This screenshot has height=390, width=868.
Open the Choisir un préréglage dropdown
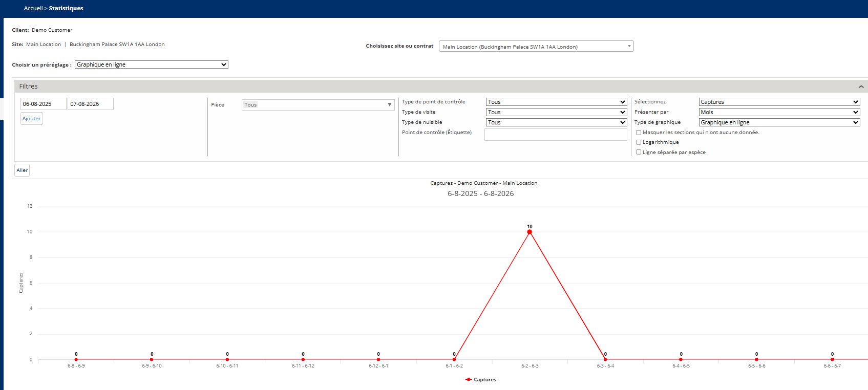tap(152, 64)
